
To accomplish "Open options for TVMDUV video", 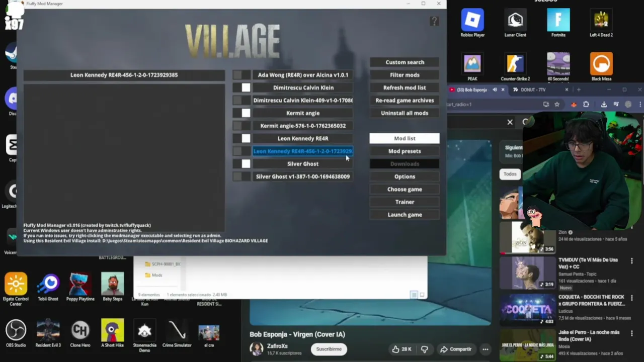I will [x=631, y=261].
